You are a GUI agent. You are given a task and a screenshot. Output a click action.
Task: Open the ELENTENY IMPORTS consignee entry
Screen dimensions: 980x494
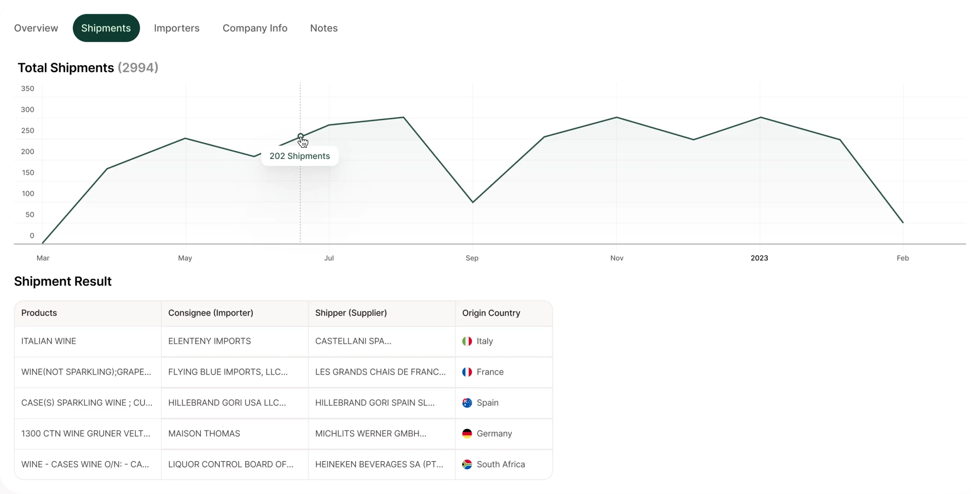[x=209, y=341]
